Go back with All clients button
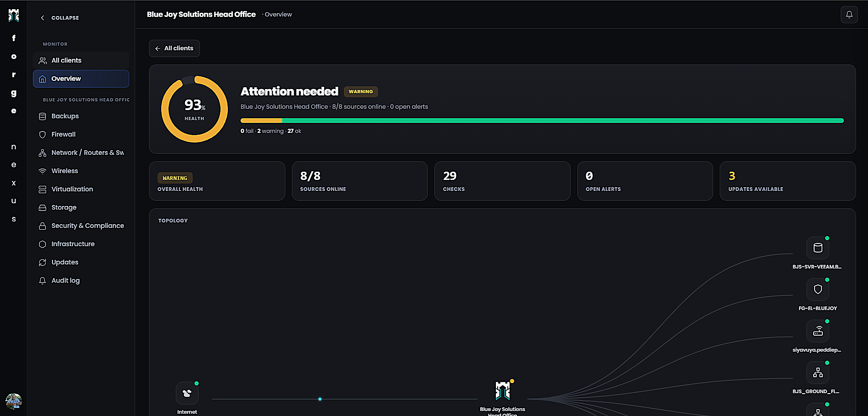Viewport: 868px width, 416px height. [x=174, y=48]
